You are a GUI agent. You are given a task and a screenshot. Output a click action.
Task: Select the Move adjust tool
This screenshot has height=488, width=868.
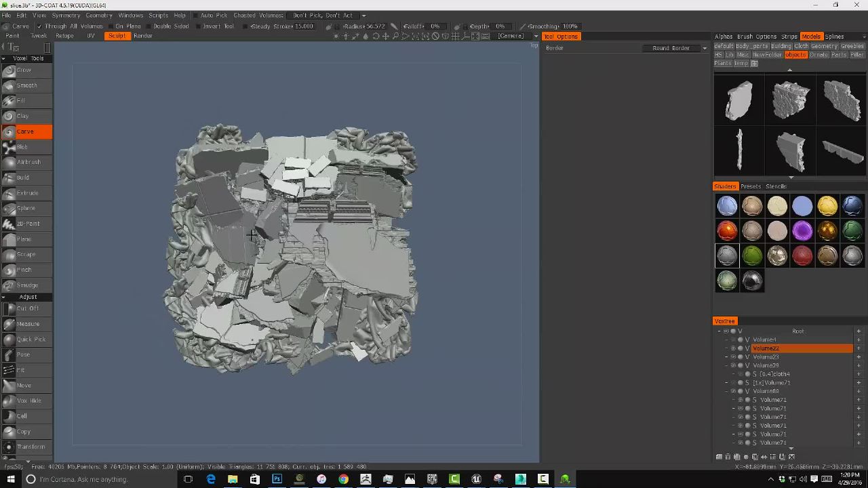point(26,386)
